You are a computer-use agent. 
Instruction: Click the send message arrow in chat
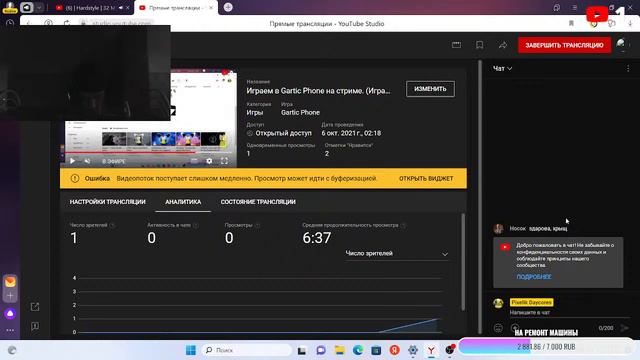624,328
